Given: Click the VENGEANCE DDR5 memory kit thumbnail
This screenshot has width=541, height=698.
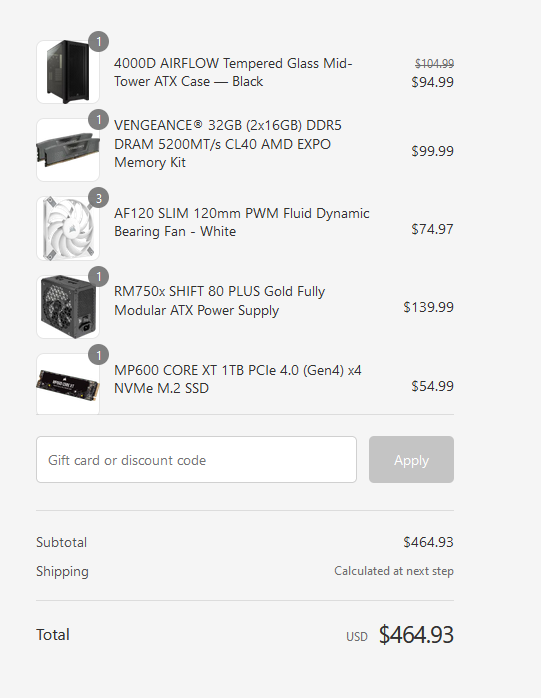Looking at the screenshot, I should (x=68, y=150).
